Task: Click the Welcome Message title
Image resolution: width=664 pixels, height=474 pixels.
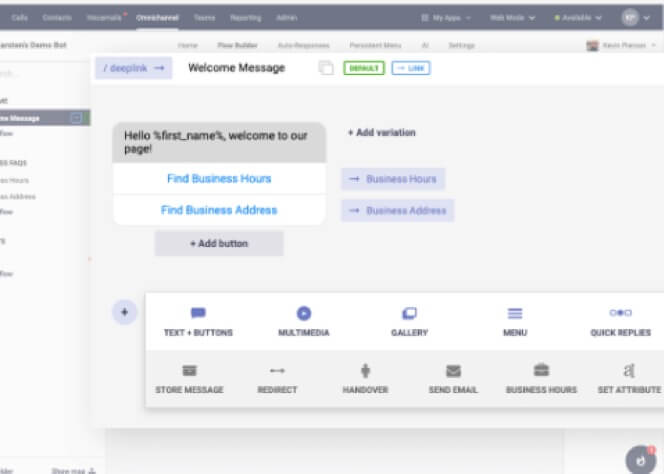Action: (x=237, y=68)
